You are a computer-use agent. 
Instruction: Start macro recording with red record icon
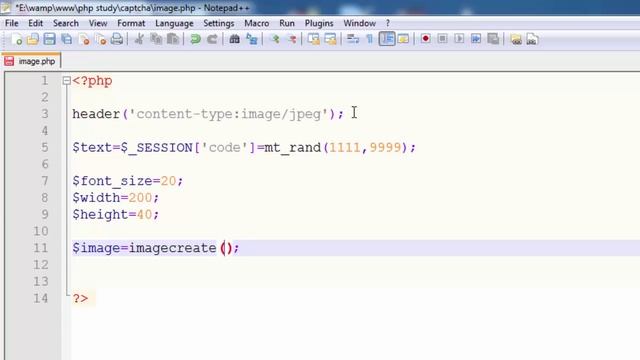pyautogui.click(x=425, y=39)
